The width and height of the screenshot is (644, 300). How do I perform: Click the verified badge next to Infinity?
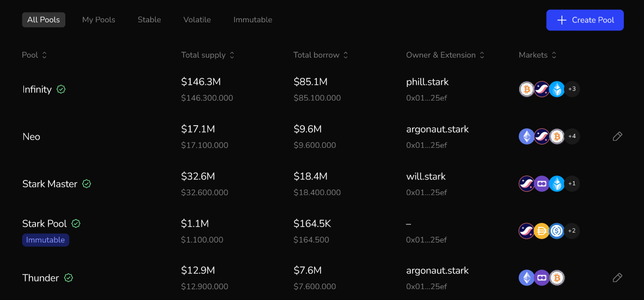(61, 89)
